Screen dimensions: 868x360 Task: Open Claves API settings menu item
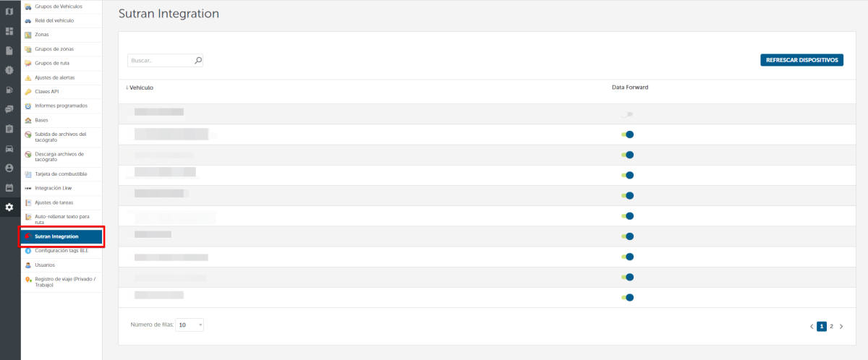pyautogui.click(x=46, y=92)
